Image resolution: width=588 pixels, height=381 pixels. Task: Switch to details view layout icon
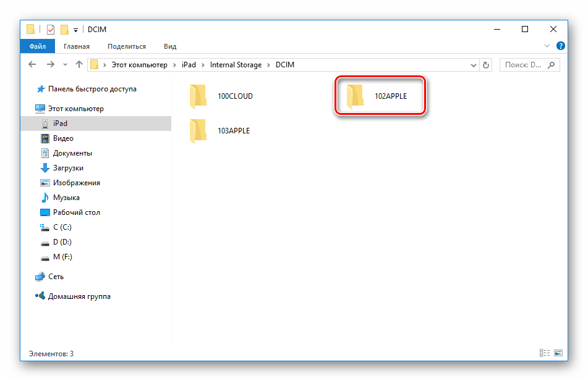click(x=545, y=353)
